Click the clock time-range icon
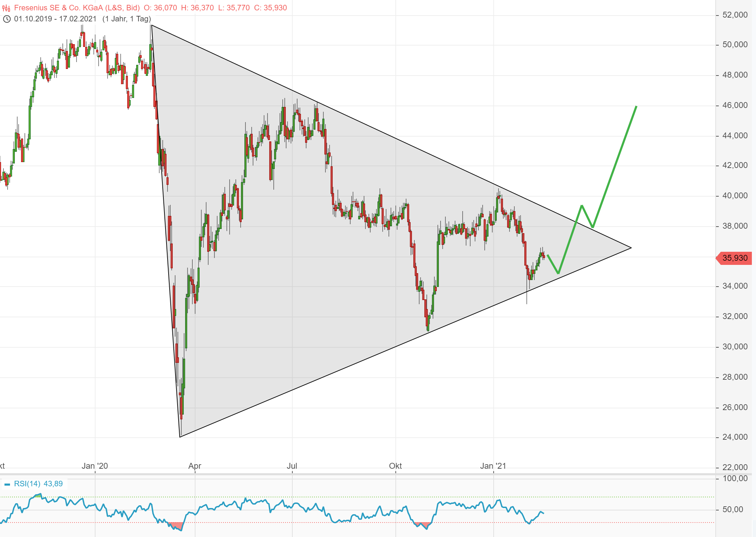Screen dimensions: 756x537 7,19
